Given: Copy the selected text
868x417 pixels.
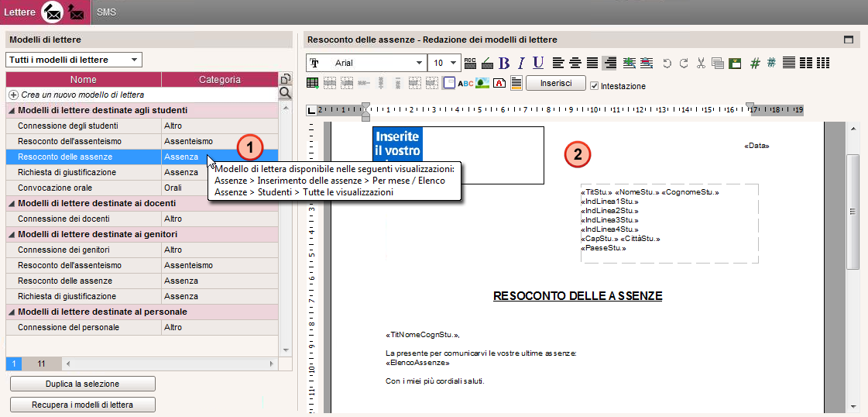Looking at the screenshot, I should [718, 63].
